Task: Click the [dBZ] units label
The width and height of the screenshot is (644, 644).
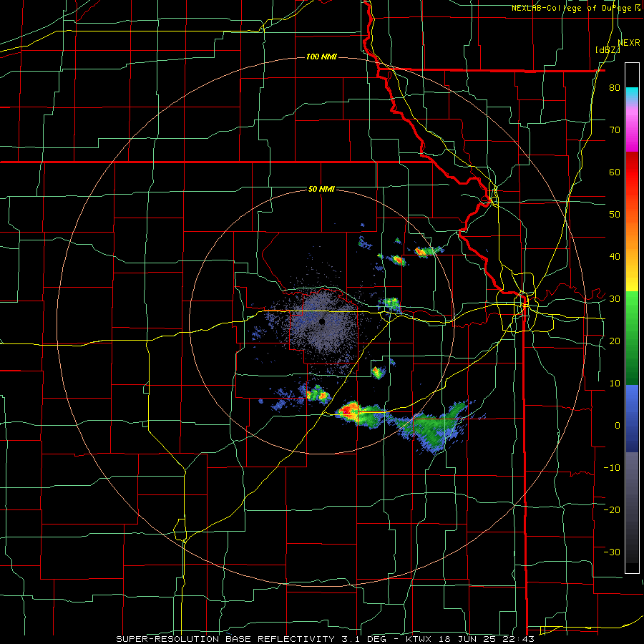Action: coord(608,49)
